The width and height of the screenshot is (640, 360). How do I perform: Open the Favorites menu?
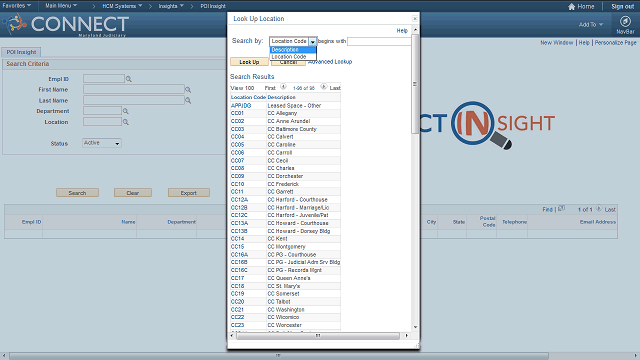tap(16, 6)
